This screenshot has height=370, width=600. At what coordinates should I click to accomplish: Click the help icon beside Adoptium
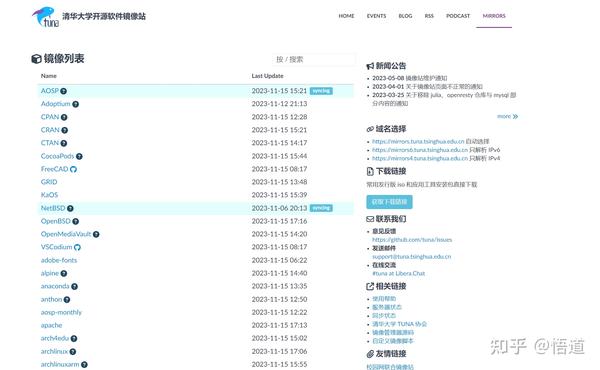(76, 104)
